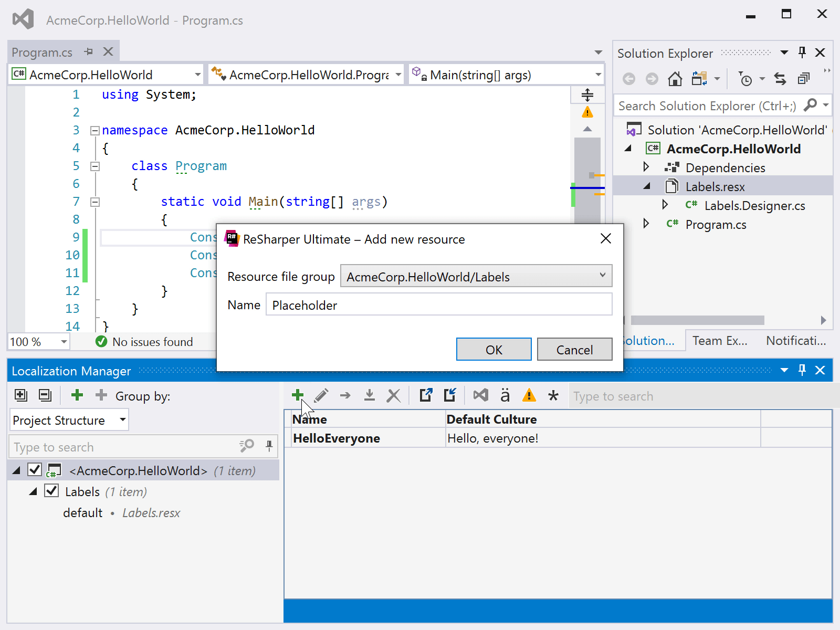
Task: Open the AcmeCorp.HelloWorld project navigation dropdown
Action: [x=107, y=75]
